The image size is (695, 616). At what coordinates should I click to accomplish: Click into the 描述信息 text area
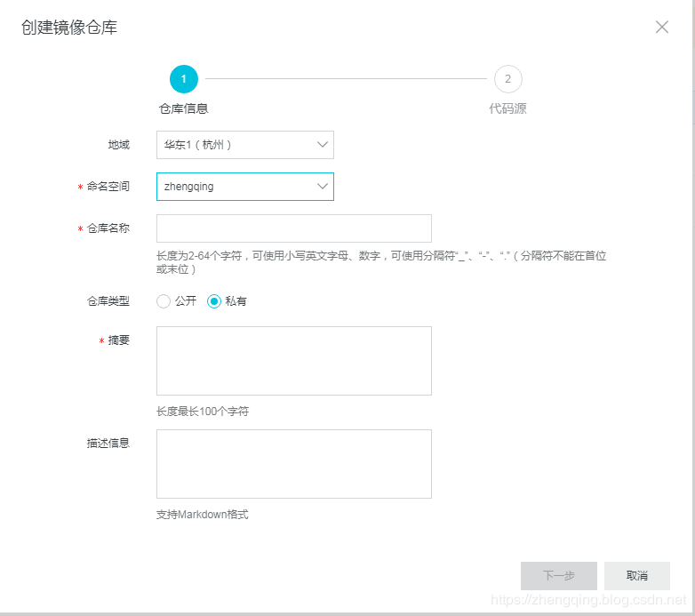(x=294, y=464)
